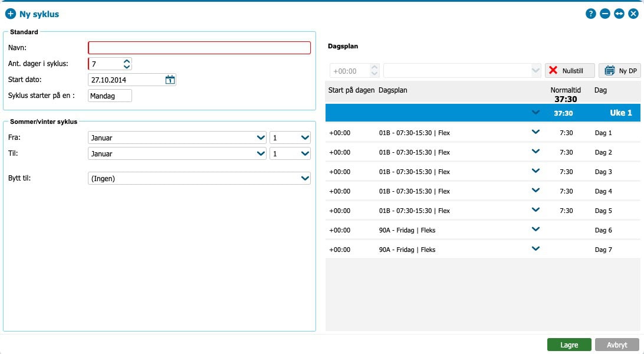Expand the Uke 1 row chevron
Image resolution: width=644 pixels, height=354 pixels.
coord(535,113)
